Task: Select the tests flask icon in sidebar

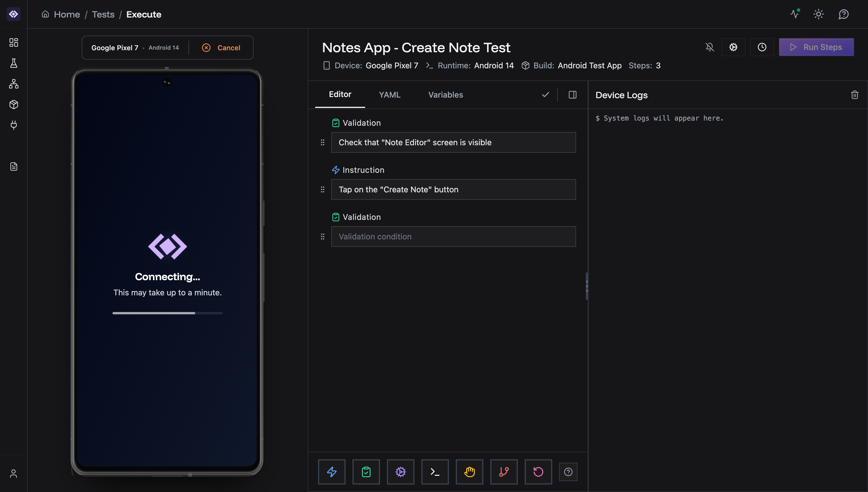Action: (x=13, y=63)
